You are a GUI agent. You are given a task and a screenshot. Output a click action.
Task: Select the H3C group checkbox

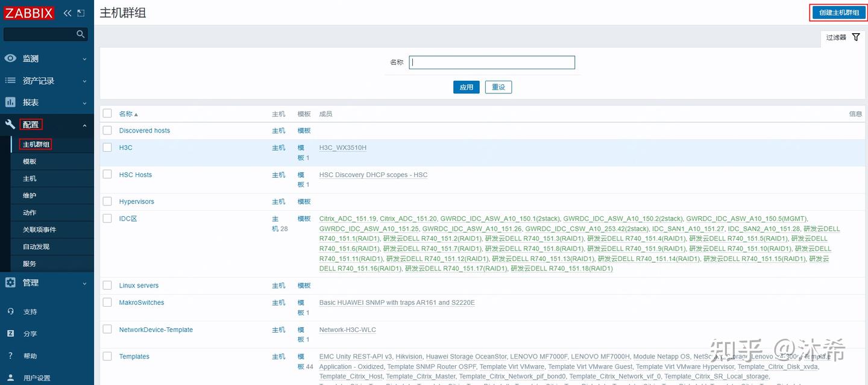coord(107,147)
